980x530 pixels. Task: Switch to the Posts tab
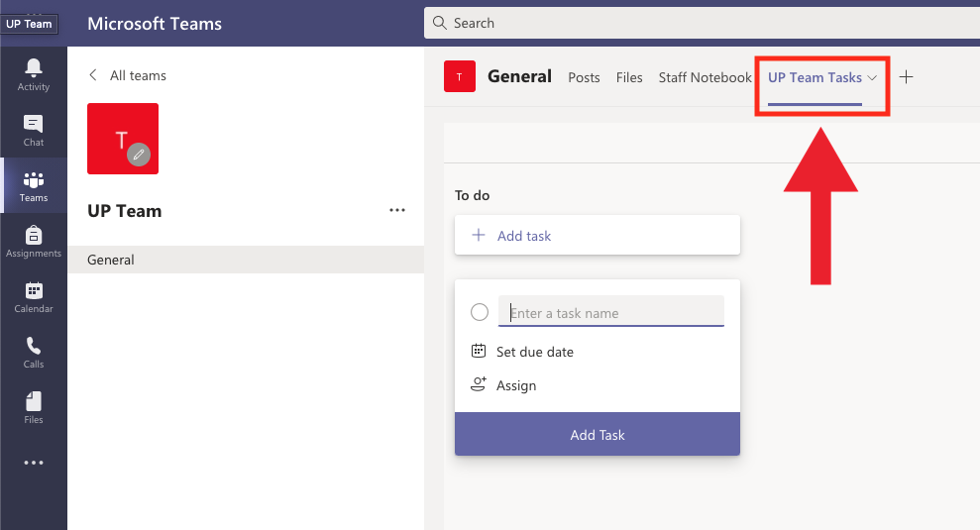[584, 77]
